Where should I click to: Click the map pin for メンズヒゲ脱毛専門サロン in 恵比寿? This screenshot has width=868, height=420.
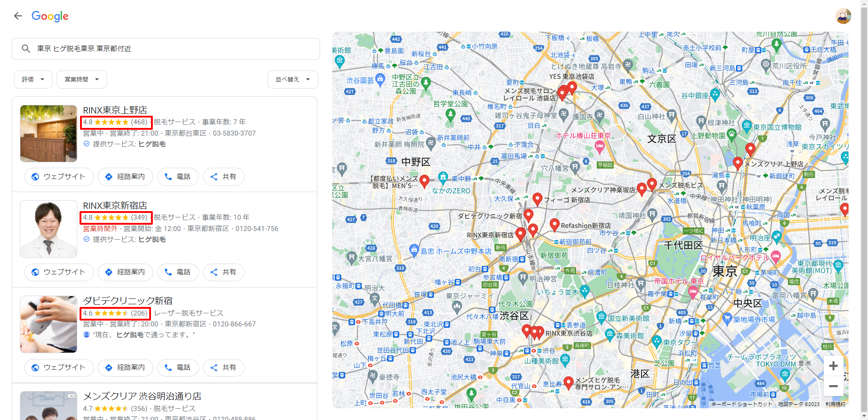tap(569, 382)
